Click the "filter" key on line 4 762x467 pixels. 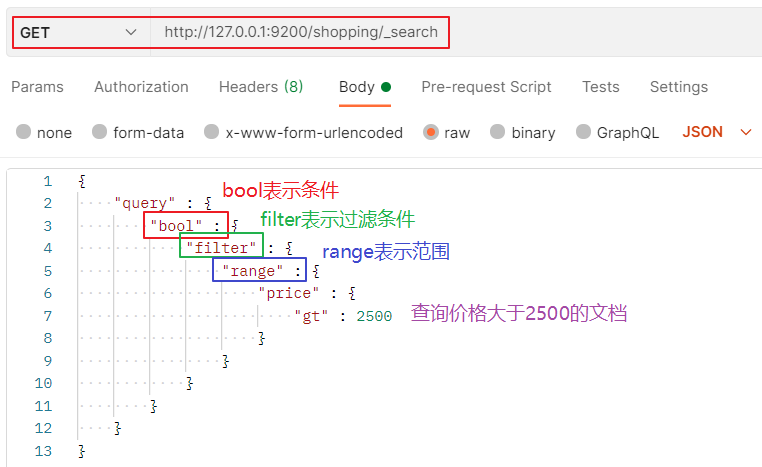click(x=221, y=248)
